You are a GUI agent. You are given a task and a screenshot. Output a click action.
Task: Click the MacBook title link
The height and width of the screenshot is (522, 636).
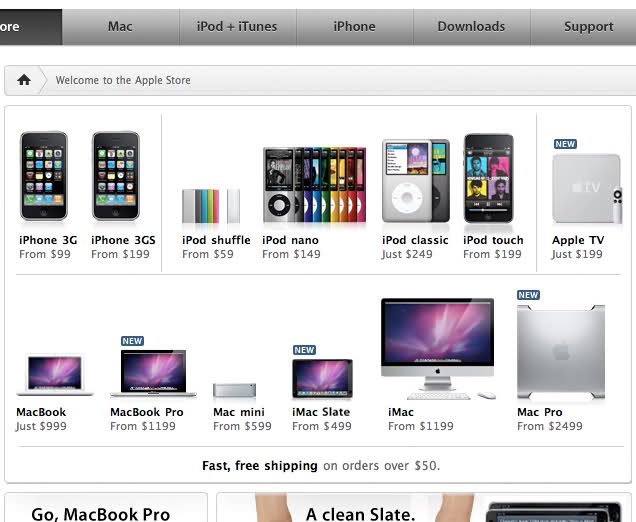41,412
